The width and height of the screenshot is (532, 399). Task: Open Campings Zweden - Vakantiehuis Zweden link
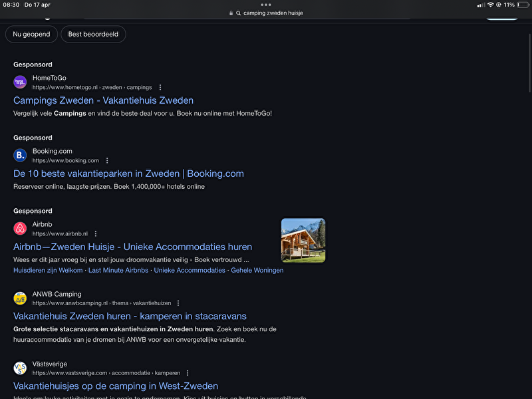[x=104, y=100]
